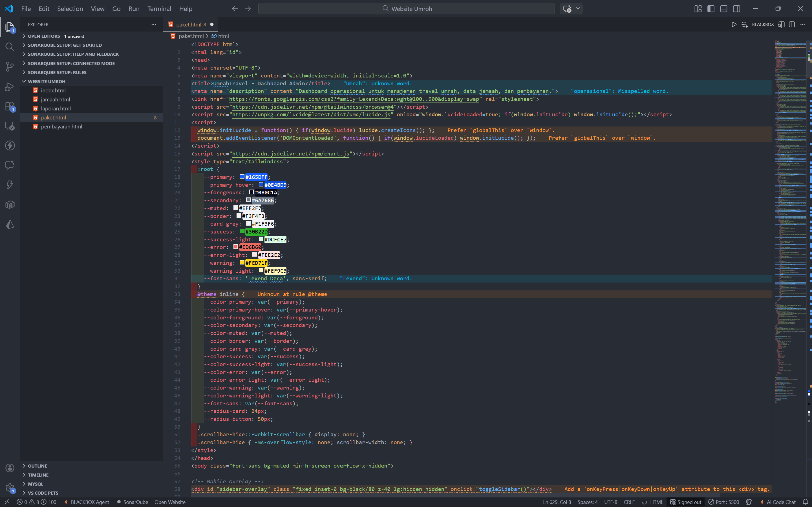Click Open Website in status bar

point(170,502)
